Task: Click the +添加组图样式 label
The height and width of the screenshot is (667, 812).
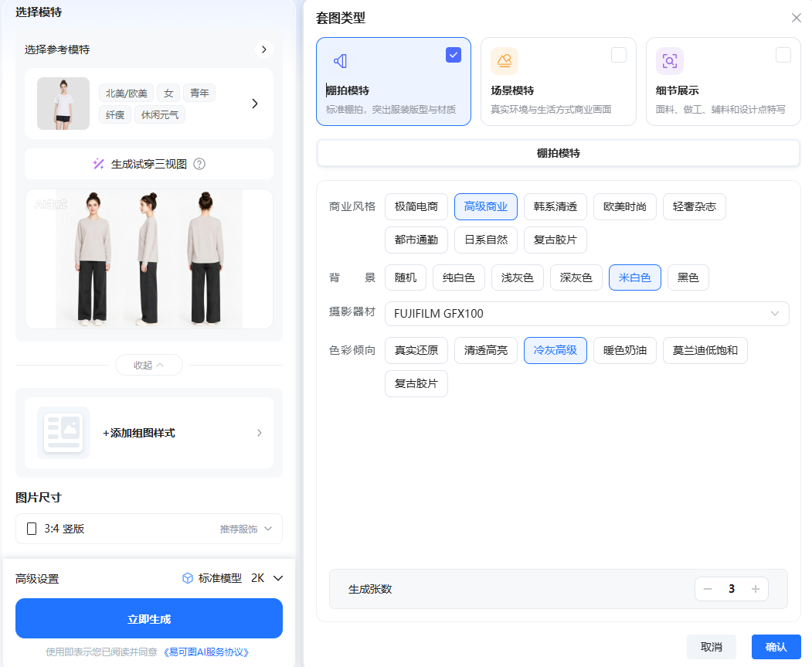Action: tap(139, 433)
